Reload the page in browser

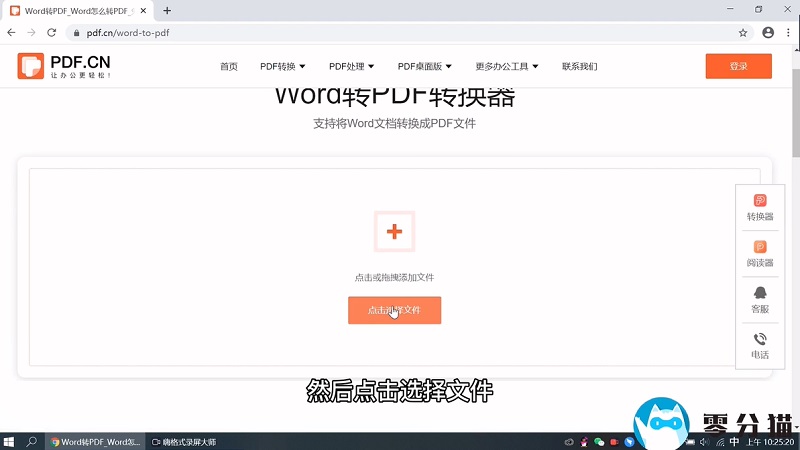51,32
